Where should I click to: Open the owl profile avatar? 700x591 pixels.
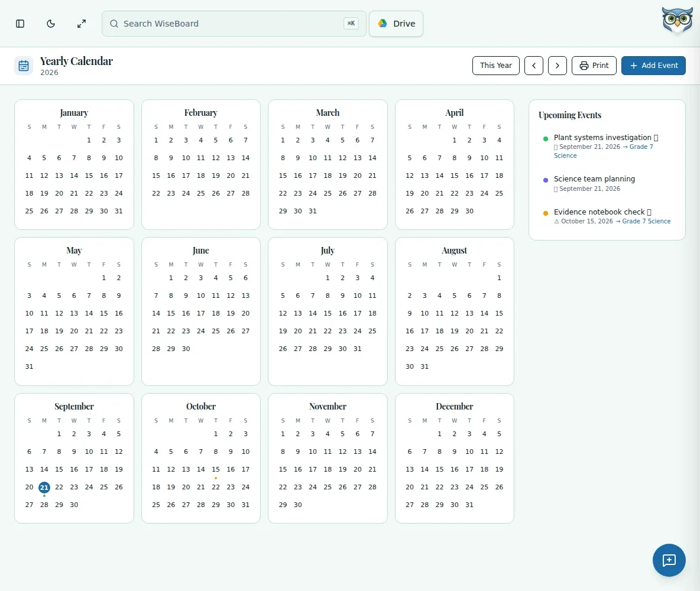pos(677,21)
